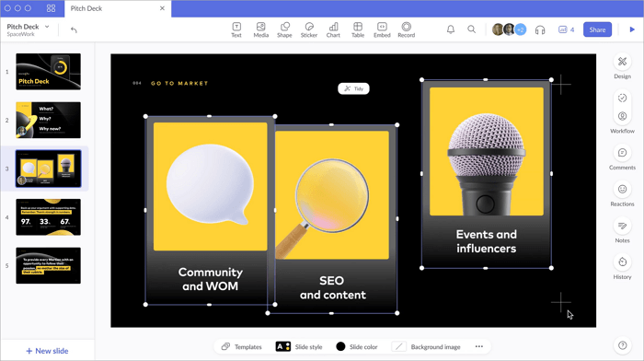Open the Sticker tool
Screen dimensions: 644x361
(309, 30)
